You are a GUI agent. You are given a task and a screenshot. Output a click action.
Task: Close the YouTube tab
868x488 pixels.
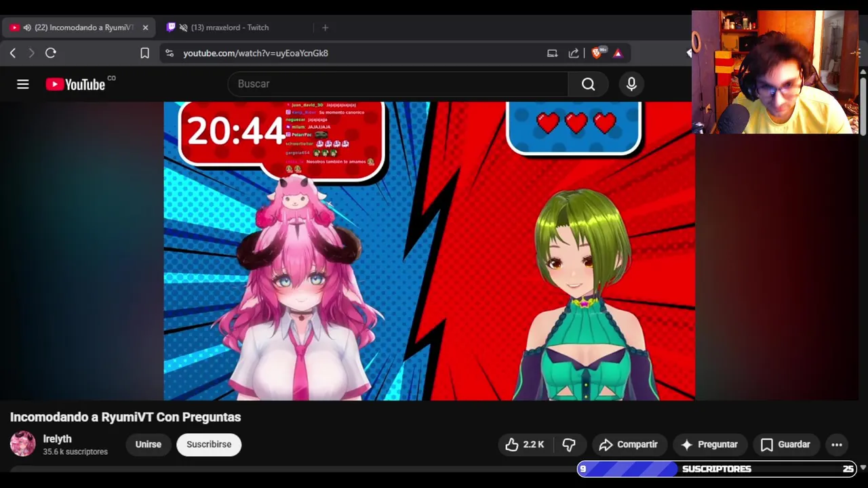point(145,28)
